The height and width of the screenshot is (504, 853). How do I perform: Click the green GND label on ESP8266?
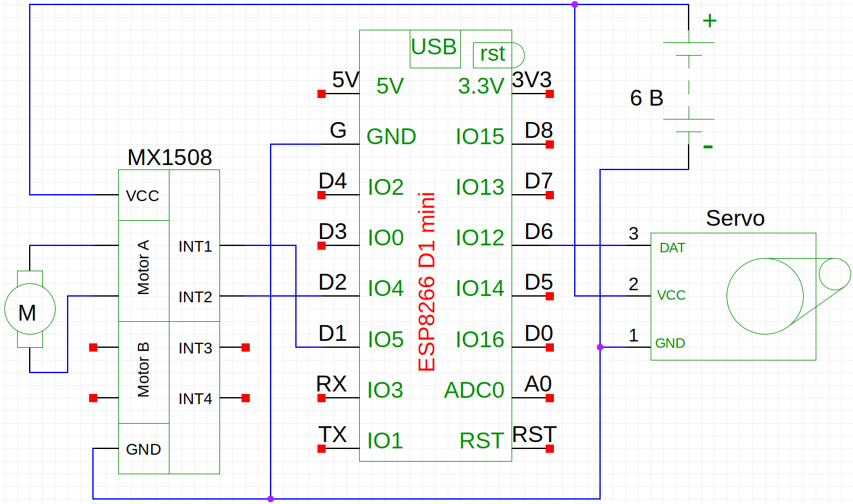coord(391,137)
